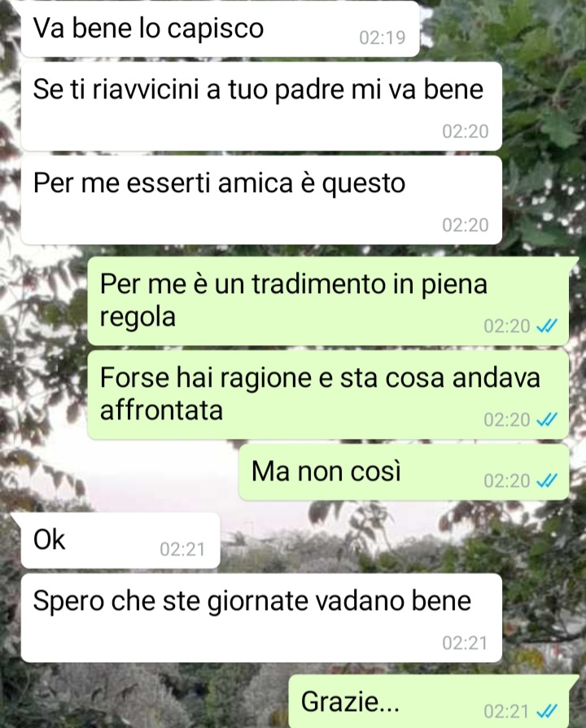Click read-receipt ticks on 'Forse hai ragione' message
Image resolution: width=586 pixels, height=728 pixels.
point(547,420)
